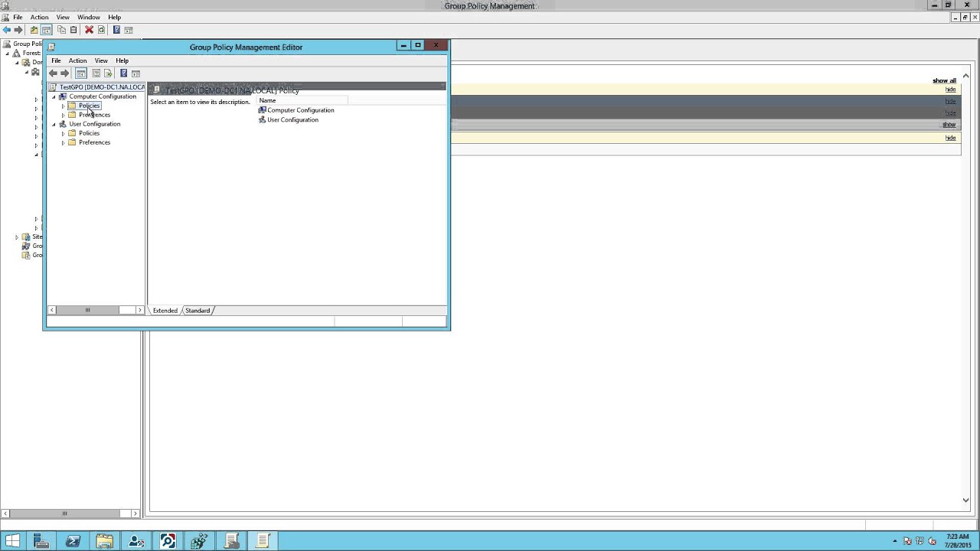The image size is (980, 551).
Task: Click Up one level icon in Group Policy Management toolbar
Action: (x=34, y=30)
